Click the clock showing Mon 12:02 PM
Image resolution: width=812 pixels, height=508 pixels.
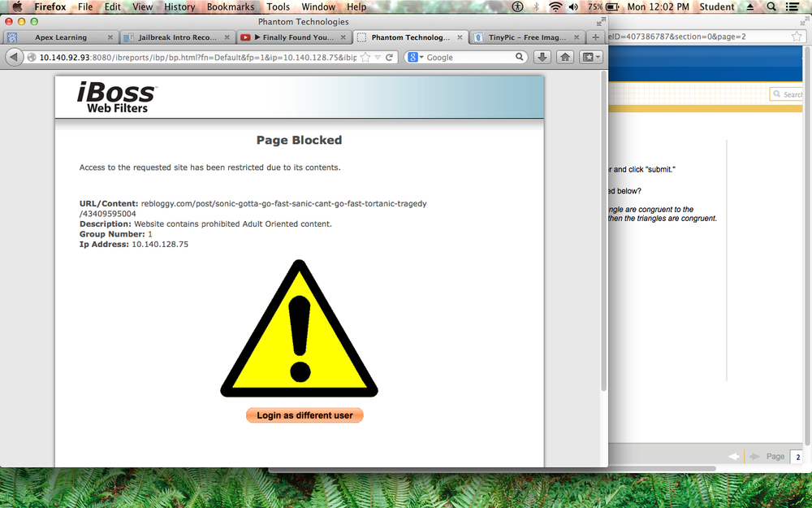659,7
